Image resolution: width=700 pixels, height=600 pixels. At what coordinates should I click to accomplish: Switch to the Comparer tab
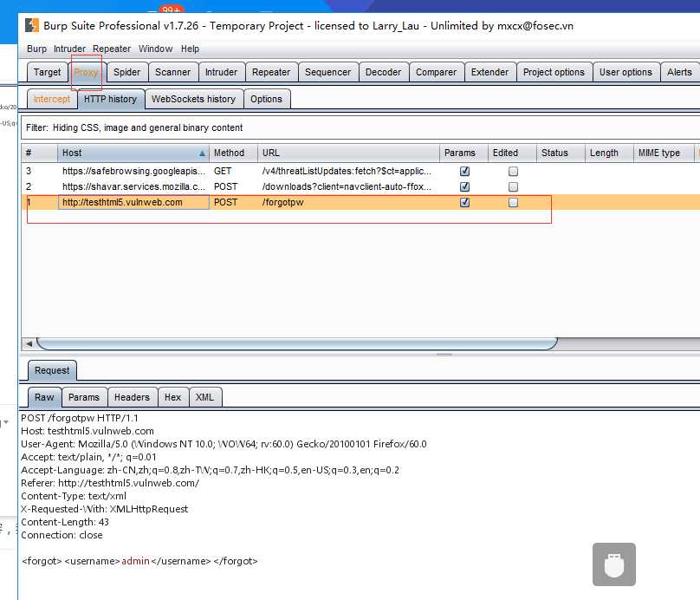436,72
